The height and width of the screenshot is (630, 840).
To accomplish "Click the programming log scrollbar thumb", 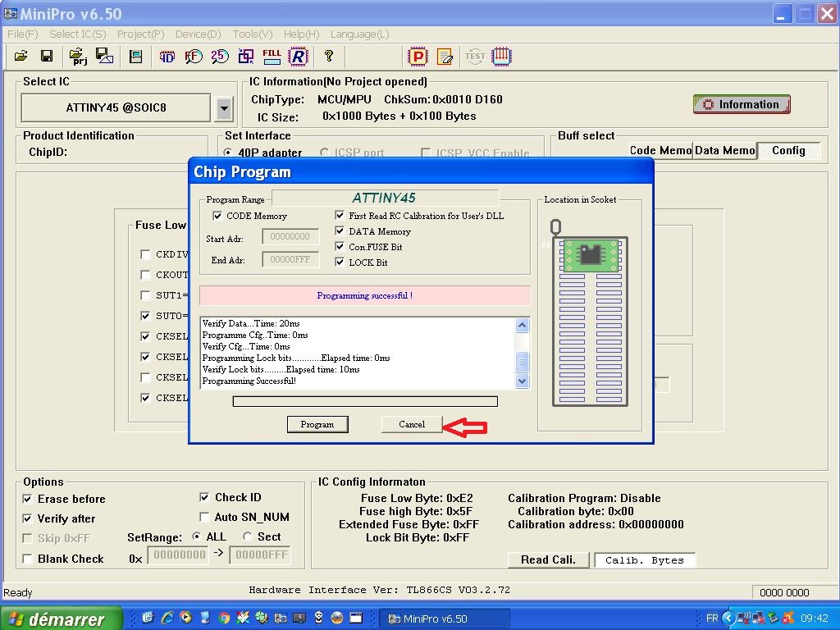I will tap(522, 362).
